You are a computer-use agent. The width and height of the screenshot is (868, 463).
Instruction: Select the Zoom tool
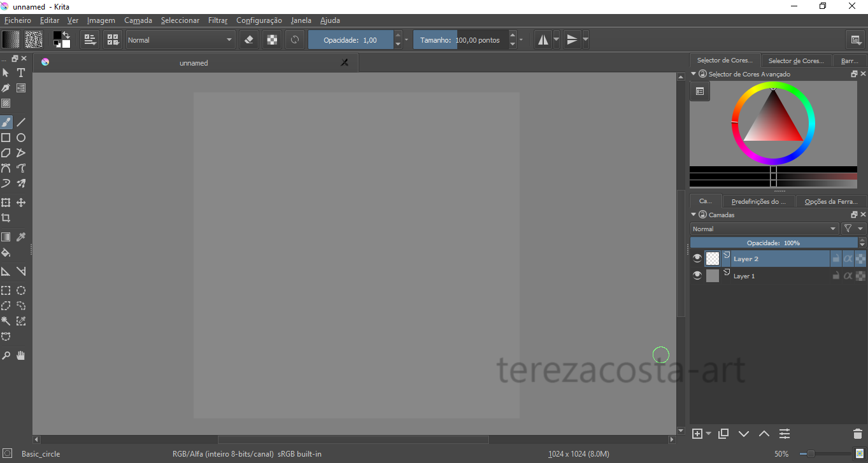coord(6,355)
